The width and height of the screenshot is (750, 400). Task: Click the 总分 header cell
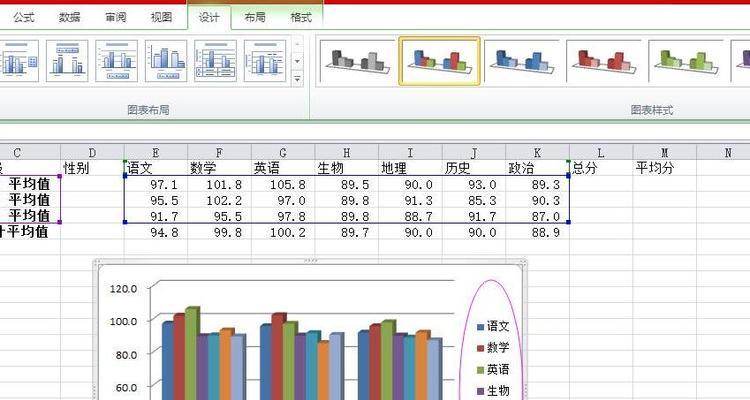click(601, 168)
